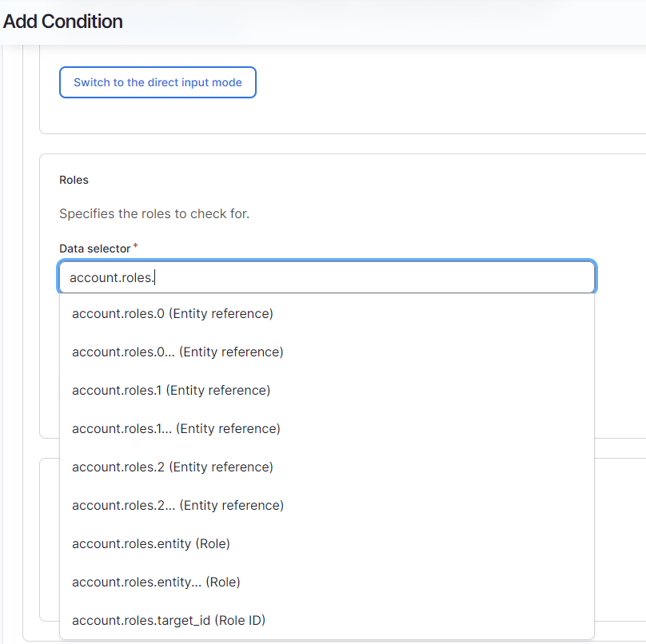Click empty area below direct input button
Viewport: 646px width, 644px height.
click(329, 116)
